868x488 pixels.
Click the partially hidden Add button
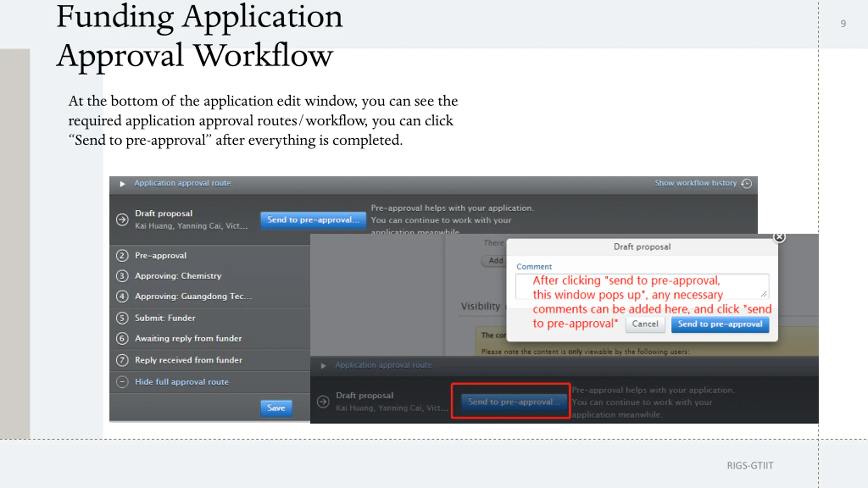(x=494, y=261)
